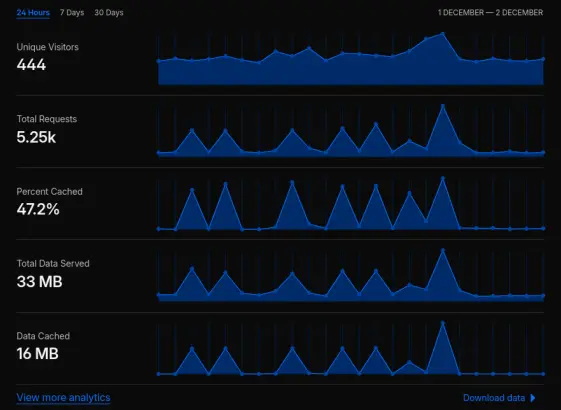
Task: Click the highest peak point in Unique Visitors chart
Action: [443, 34]
